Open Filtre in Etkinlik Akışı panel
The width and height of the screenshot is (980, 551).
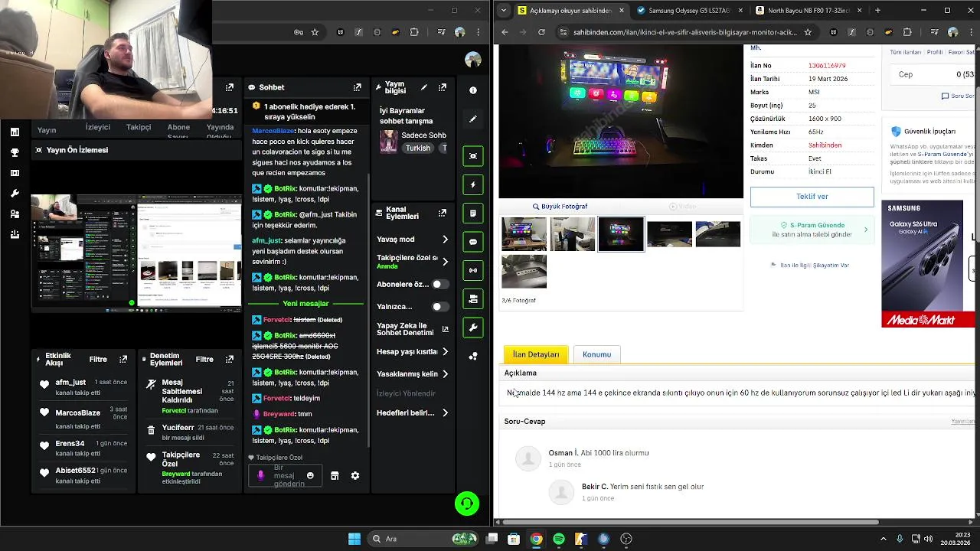98,359
